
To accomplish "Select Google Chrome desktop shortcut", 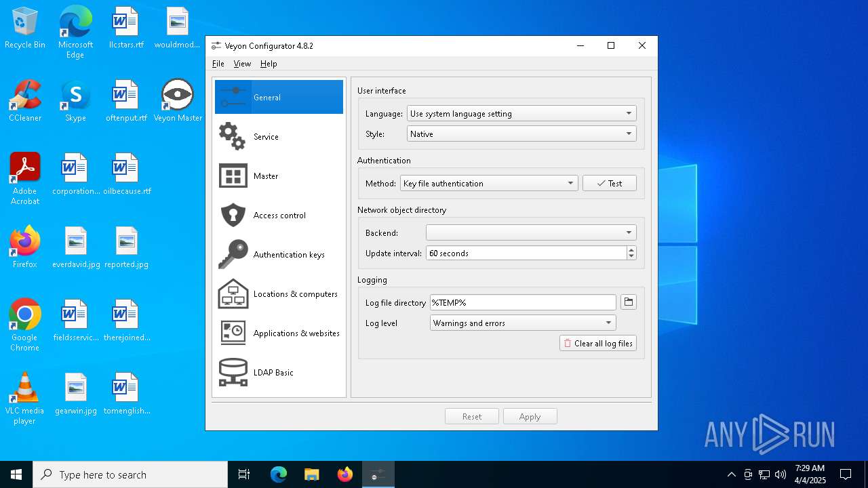I will [25, 325].
